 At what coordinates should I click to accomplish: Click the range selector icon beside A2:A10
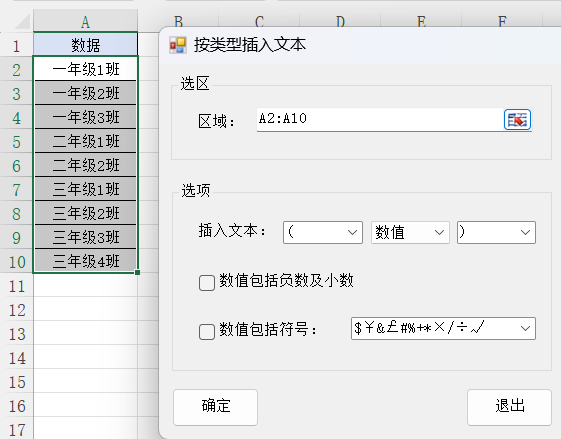click(x=517, y=119)
